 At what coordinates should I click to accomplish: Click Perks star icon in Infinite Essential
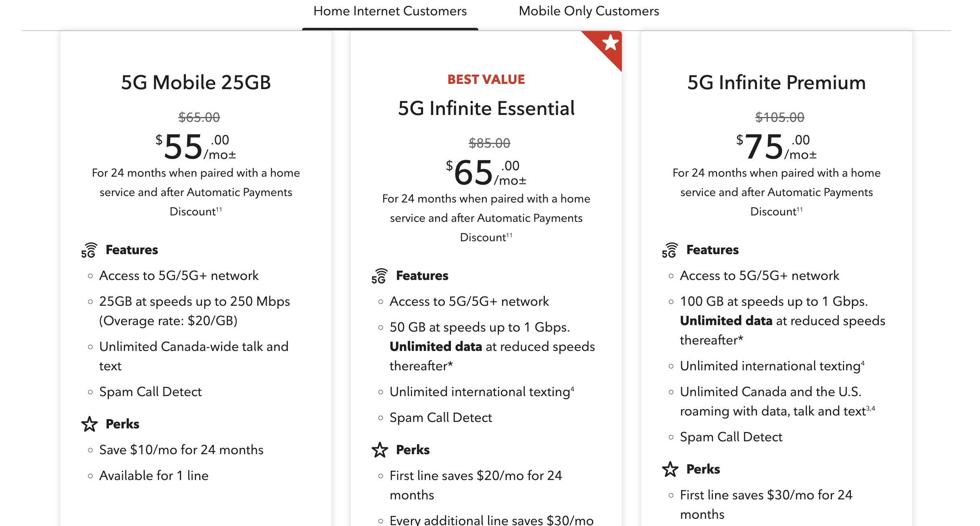(380, 450)
